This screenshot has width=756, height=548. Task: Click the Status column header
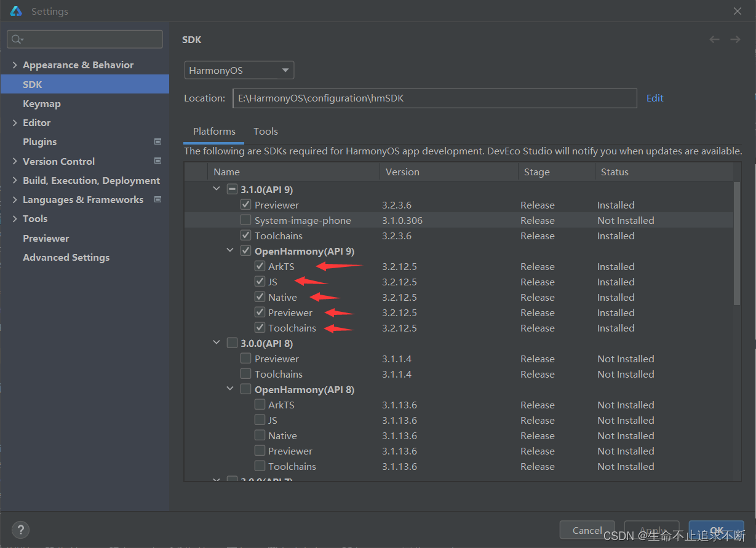(664, 172)
